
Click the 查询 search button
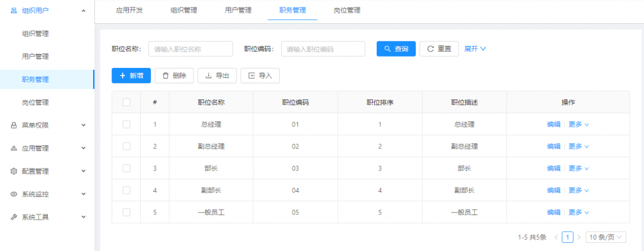(x=396, y=48)
